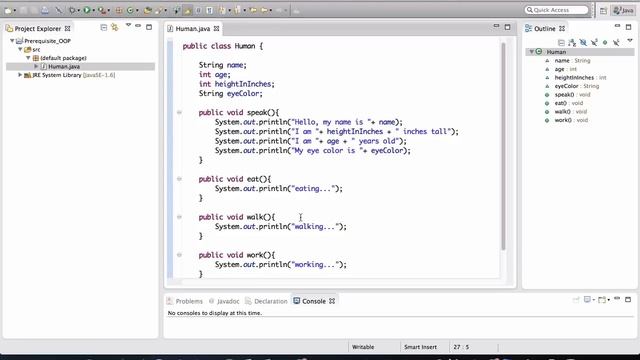Toggle Hide Local Types in Outline
The image size is (640, 360).
tap(616, 42)
